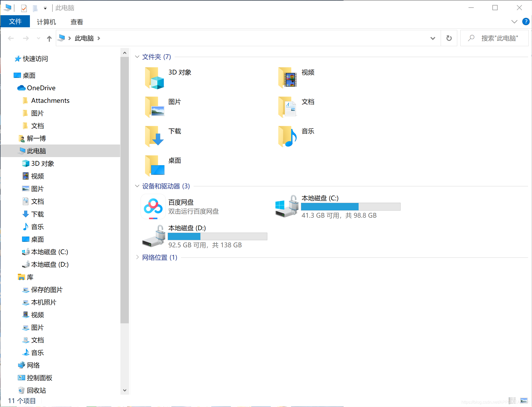
Task: Click the Up one level arrow
Action: click(x=49, y=39)
